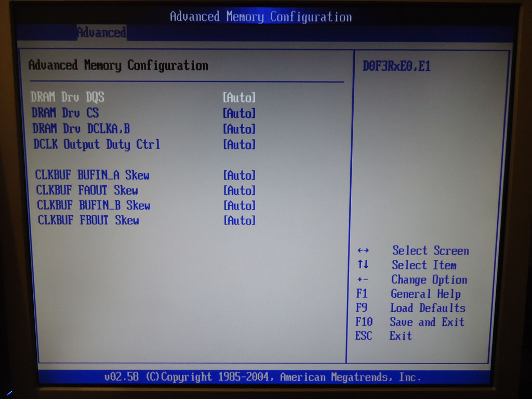Click the Select Item help entry

[x=424, y=265]
